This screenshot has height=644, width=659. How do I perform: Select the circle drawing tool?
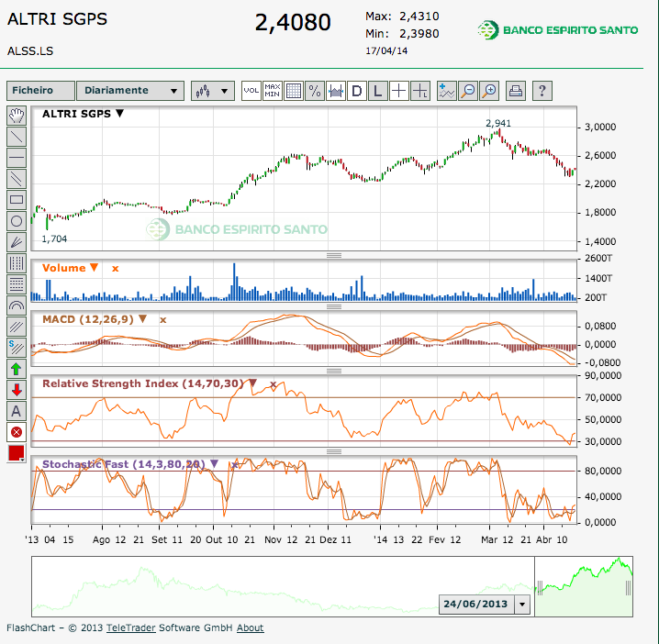point(17,221)
